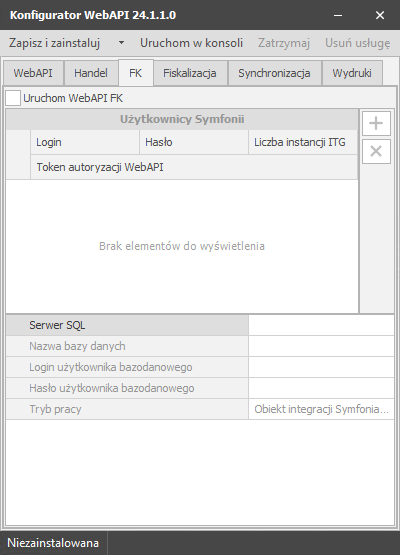
Task: Enable the Uruchom WebAPI FK checkbox
Action: [13, 98]
